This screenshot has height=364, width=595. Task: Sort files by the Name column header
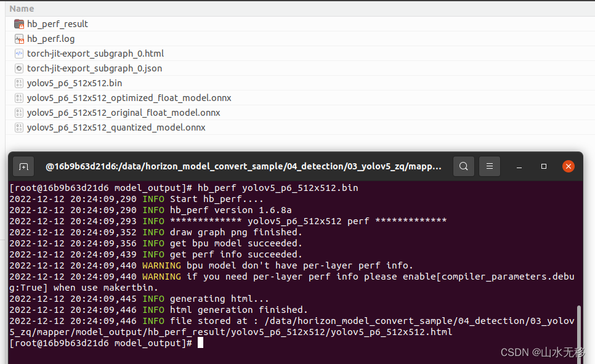22,9
